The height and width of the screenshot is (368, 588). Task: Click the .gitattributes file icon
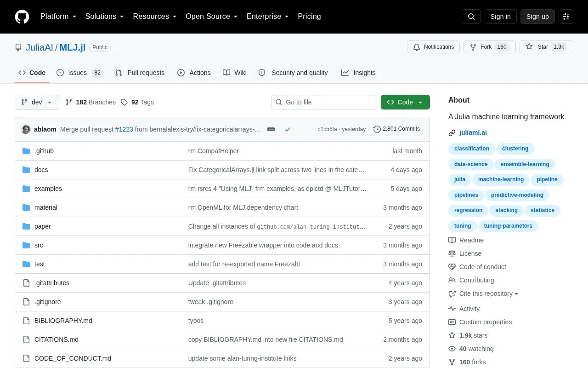26,283
